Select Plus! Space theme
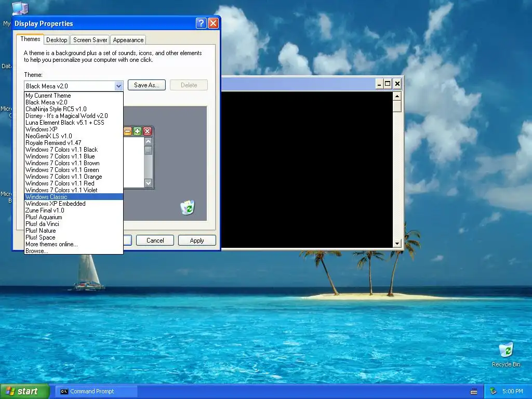This screenshot has width=532, height=399. 74,237
